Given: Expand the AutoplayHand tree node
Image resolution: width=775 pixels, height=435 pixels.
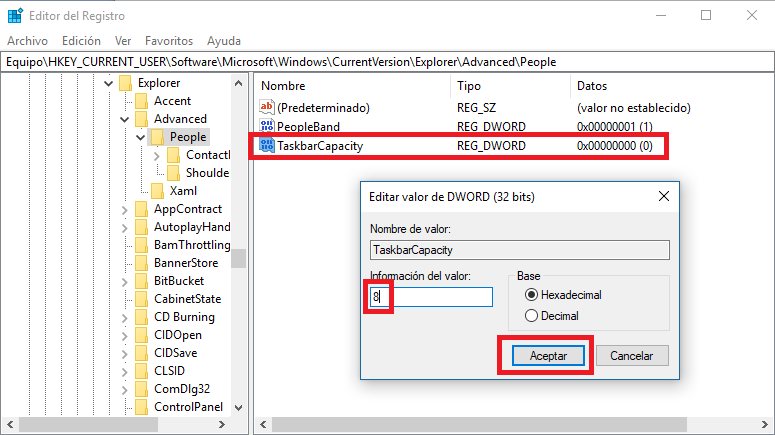Looking at the screenshot, I should point(125,227).
